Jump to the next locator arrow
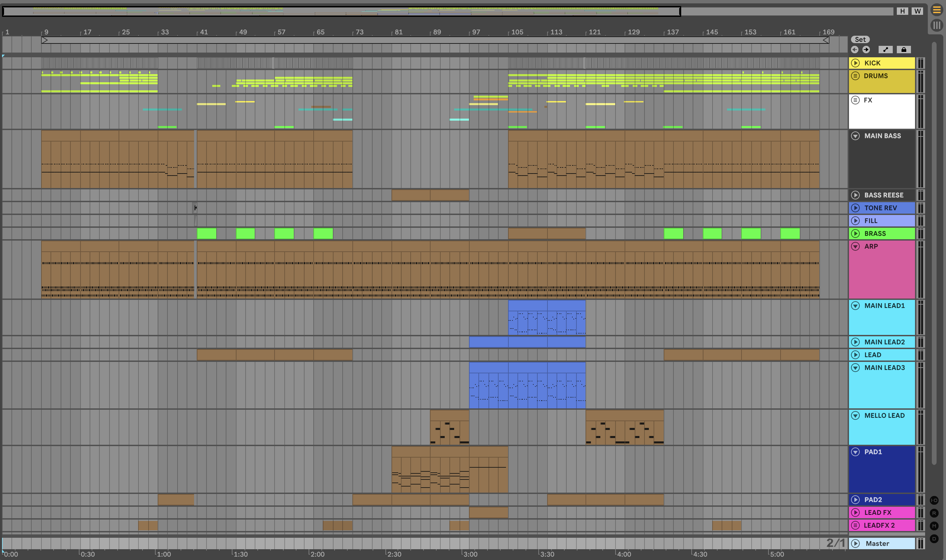The width and height of the screenshot is (946, 560). (866, 50)
